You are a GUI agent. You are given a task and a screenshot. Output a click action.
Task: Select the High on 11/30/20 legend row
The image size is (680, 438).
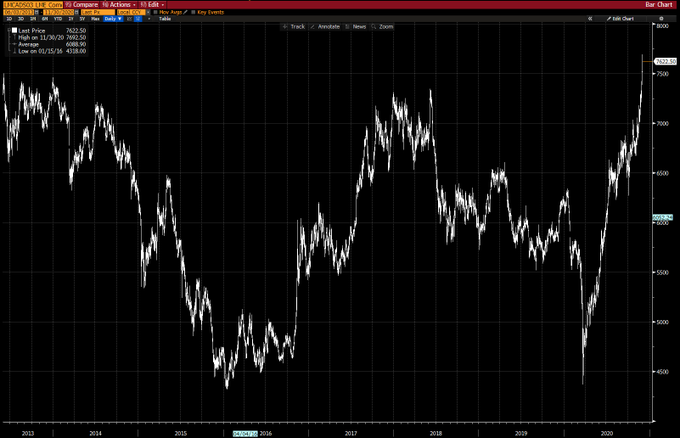tap(52, 37)
